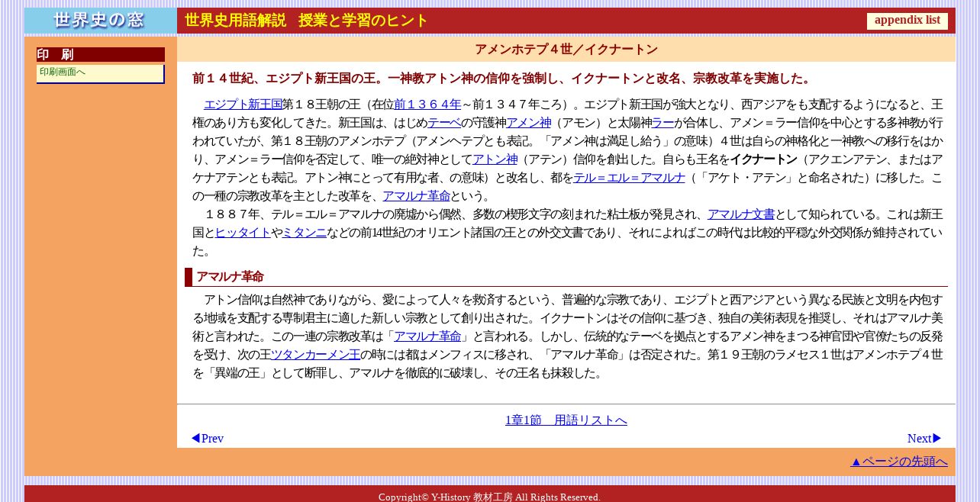Image resolution: width=980 pixels, height=502 pixels.
Task: Open the 前１３６４年 link
Action: coord(427,105)
